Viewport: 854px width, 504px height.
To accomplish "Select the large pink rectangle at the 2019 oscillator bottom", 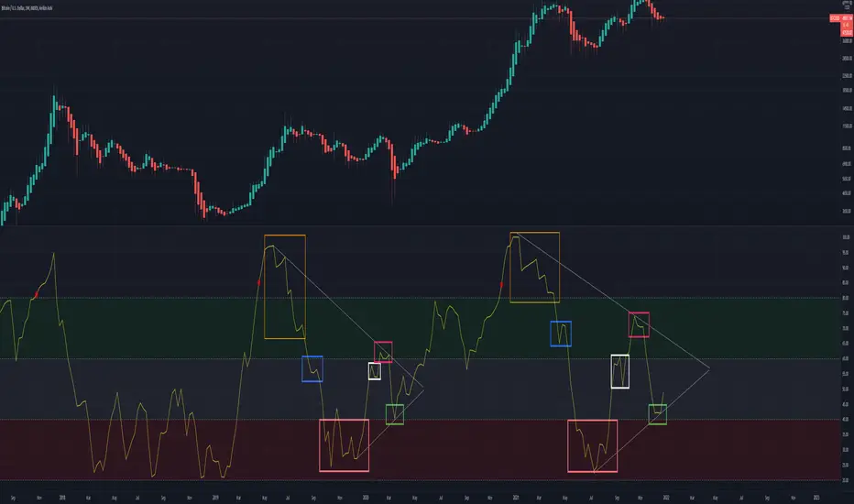I will [x=345, y=445].
